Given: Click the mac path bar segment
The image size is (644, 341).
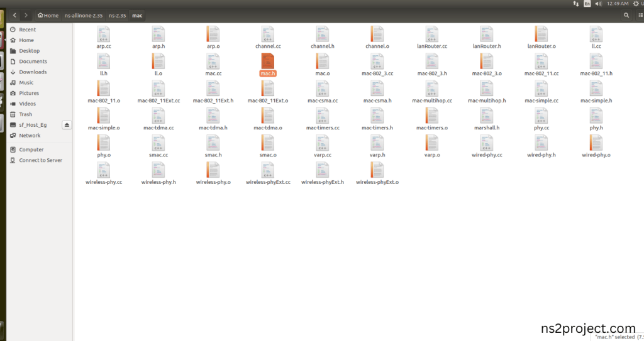Looking at the screenshot, I should point(137,15).
